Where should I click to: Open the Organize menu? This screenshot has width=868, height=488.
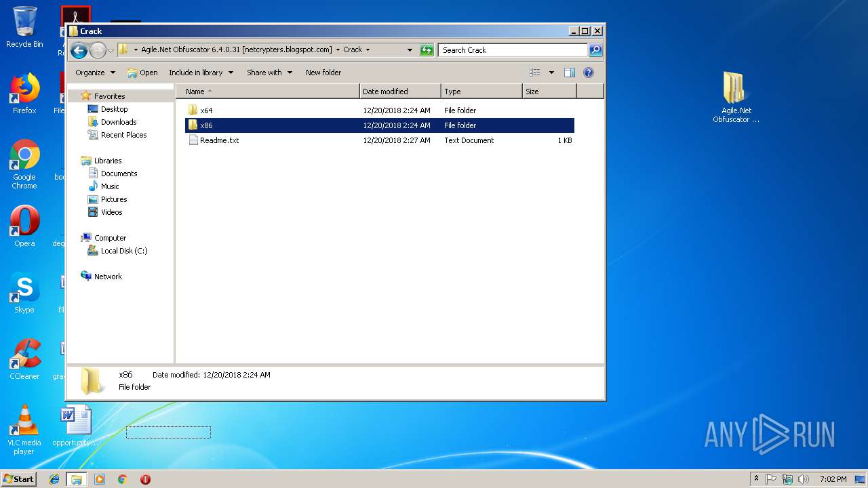95,73
